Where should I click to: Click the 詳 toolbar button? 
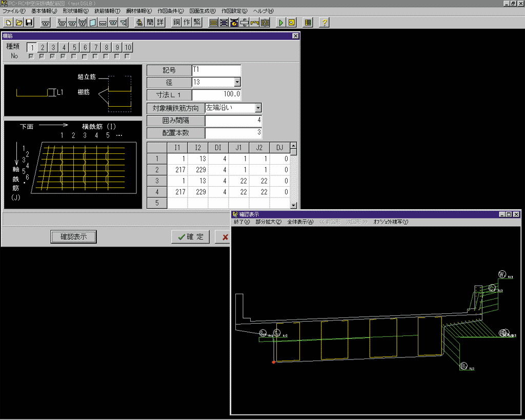coord(160,23)
